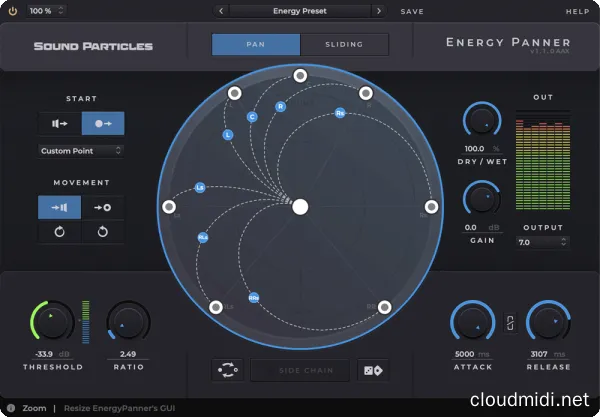Toggle the attack/release link icon
This screenshot has height=417, width=600.
tap(510, 323)
